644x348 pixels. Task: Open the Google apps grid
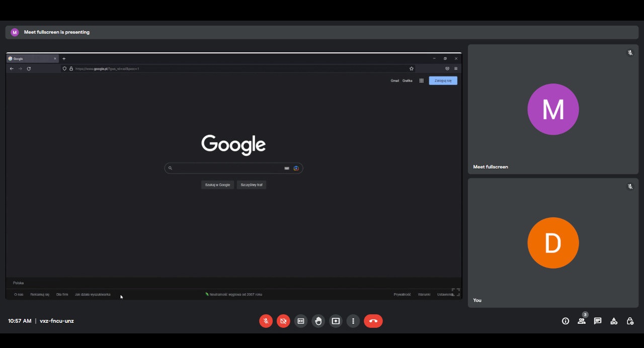[x=422, y=80]
